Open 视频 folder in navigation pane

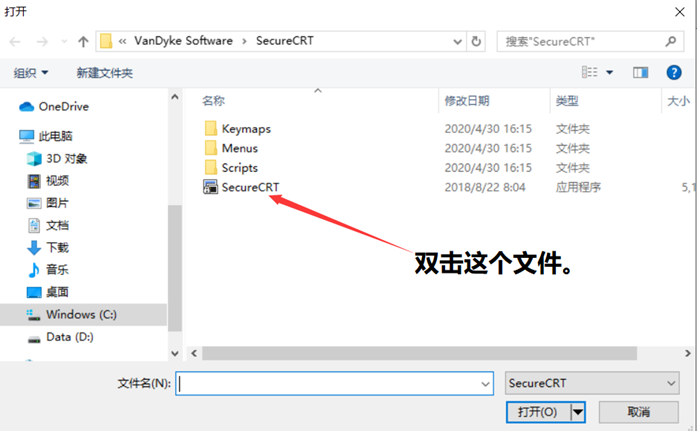click(57, 181)
